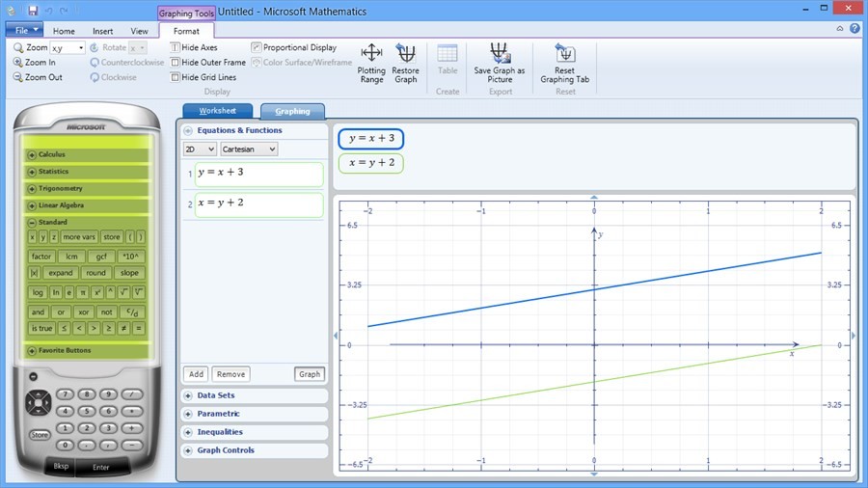Toggle the Proportional Display checkbox

coord(256,47)
